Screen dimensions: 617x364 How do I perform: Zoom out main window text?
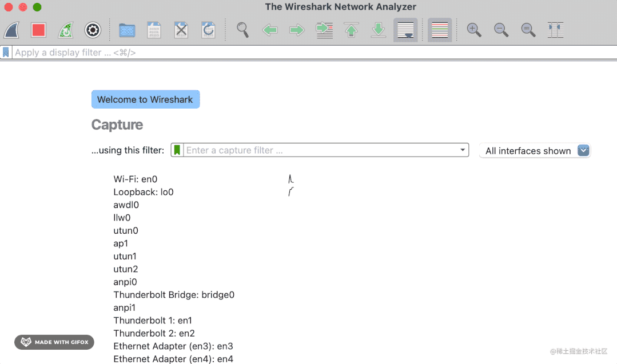[501, 30]
